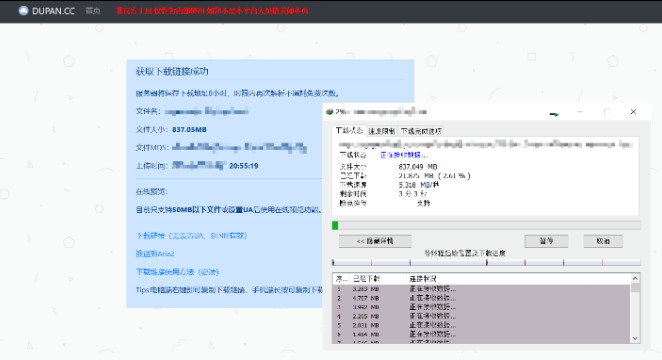The height and width of the screenshot is (360, 662).
Task: Click the 837.05MB file size value on webpage
Action: click(189, 130)
